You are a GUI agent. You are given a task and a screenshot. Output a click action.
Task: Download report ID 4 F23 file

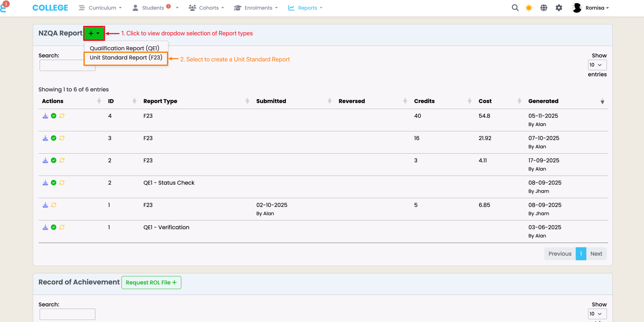(x=45, y=116)
